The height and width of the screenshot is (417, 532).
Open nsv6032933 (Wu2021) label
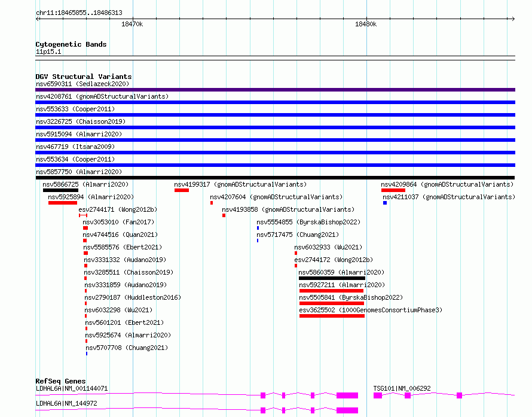[328, 247]
